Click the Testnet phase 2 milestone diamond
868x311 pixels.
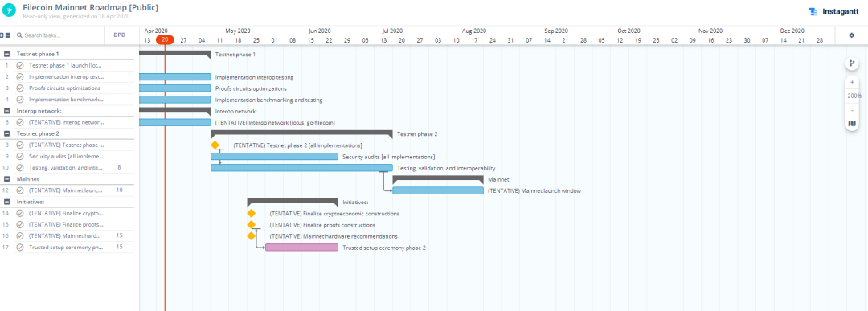[215, 145]
